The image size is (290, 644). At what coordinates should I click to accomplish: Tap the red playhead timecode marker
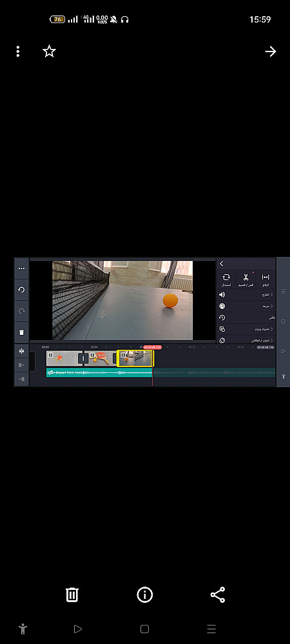(x=152, y=348)
